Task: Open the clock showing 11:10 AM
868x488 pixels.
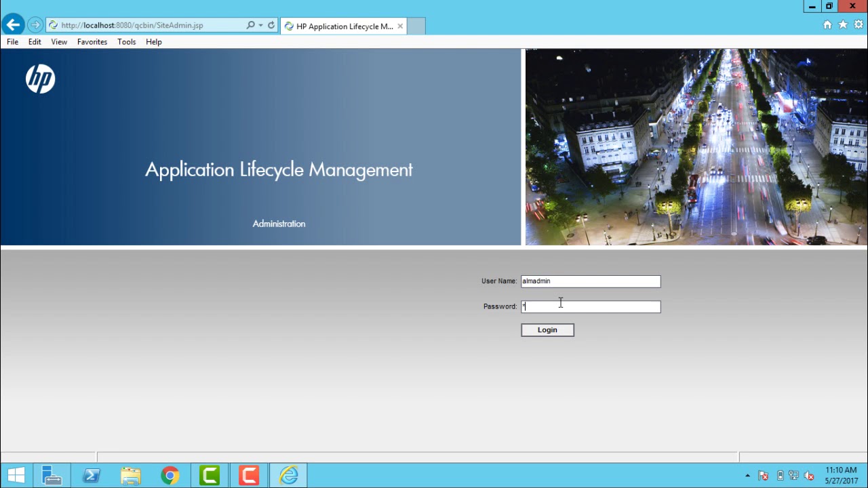Action: click(842, 475)
